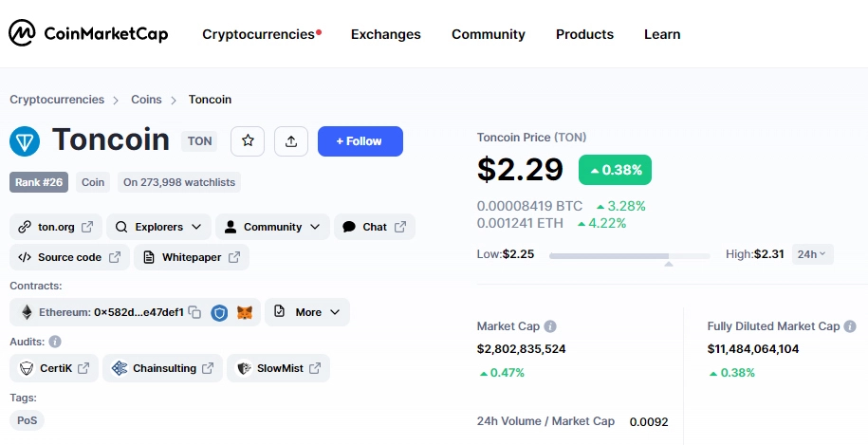The height and width of the screenshot is (445, 868).
Task: Select the PoS tag
Action: pos(27,420)
